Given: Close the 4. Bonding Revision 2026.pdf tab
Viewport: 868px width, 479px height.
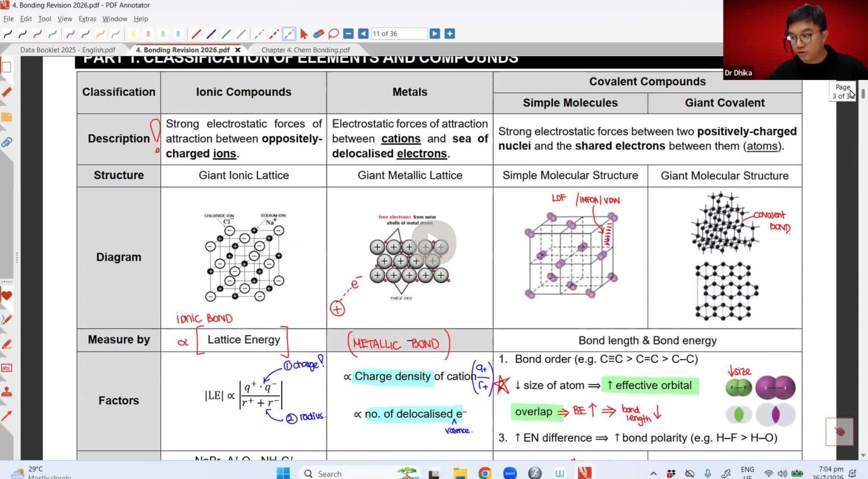Looking at the screenshot, I should click(238, 50).
